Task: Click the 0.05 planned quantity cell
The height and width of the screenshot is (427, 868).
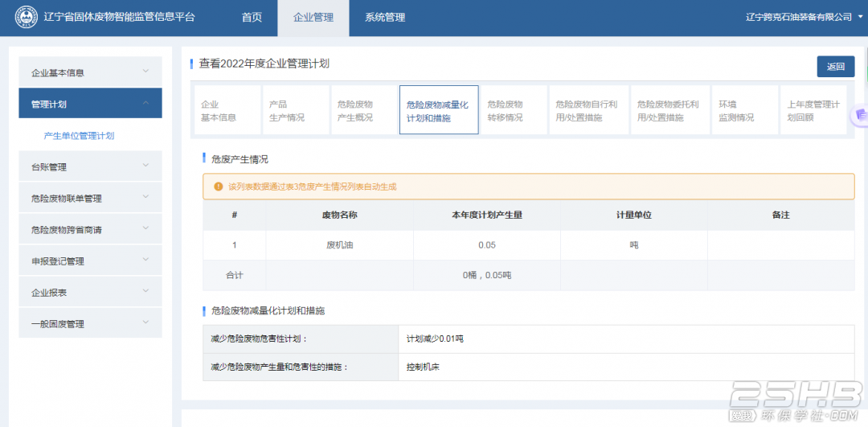Action: coord(487,245)
